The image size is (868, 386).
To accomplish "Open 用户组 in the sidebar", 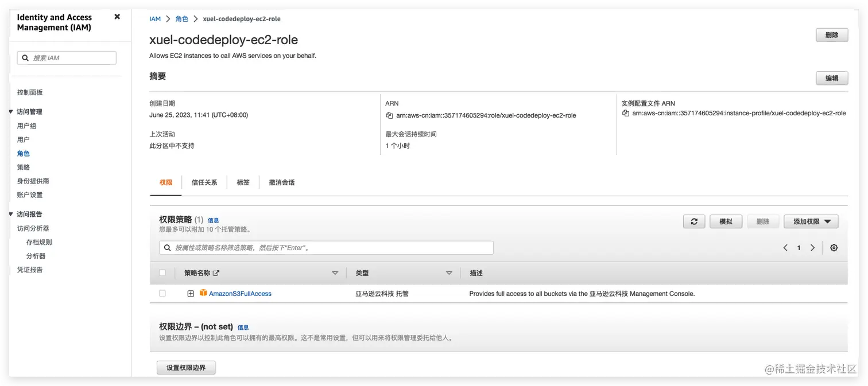I will [x=26, y=126].
